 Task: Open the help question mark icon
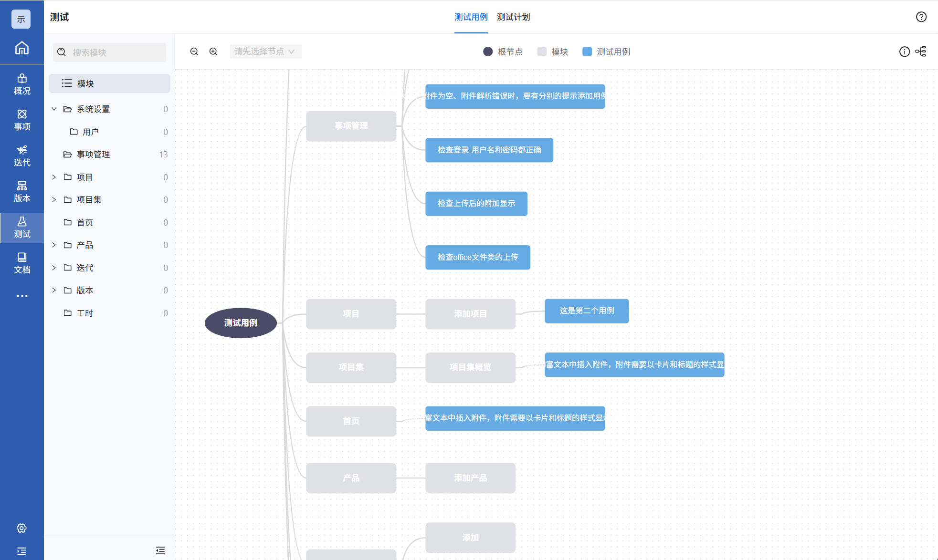click(x=921, y=17)
